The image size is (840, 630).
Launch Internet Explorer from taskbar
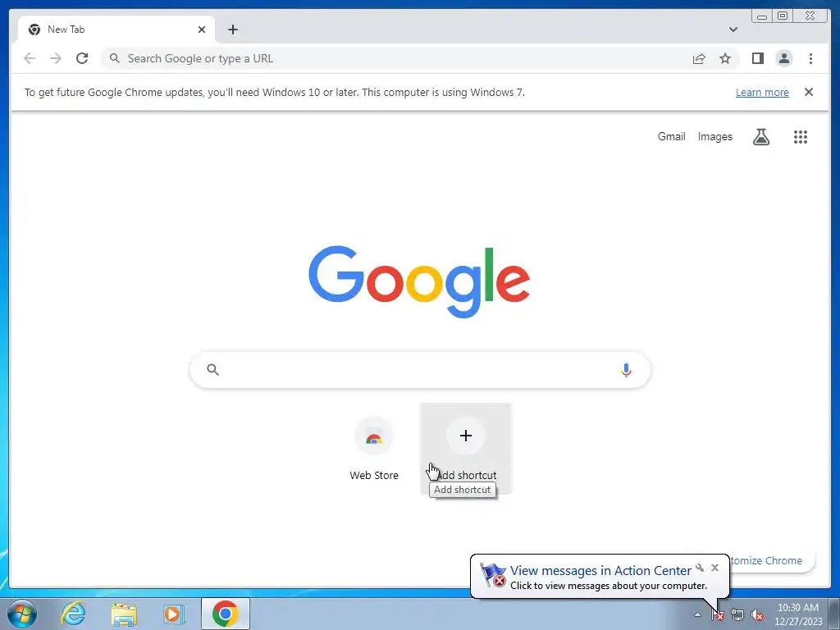[x=73, y=614]
